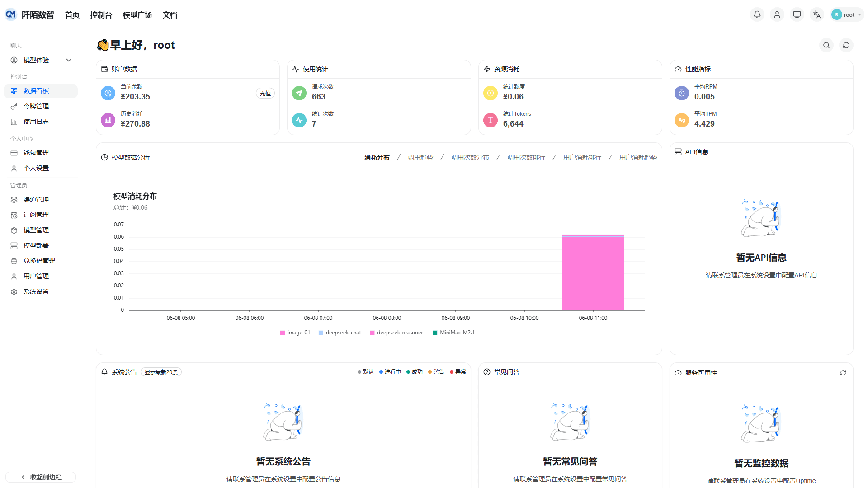Open the notifications bell icon
The width and height of the screenshot is (868, 488).
tap(757, 14)
